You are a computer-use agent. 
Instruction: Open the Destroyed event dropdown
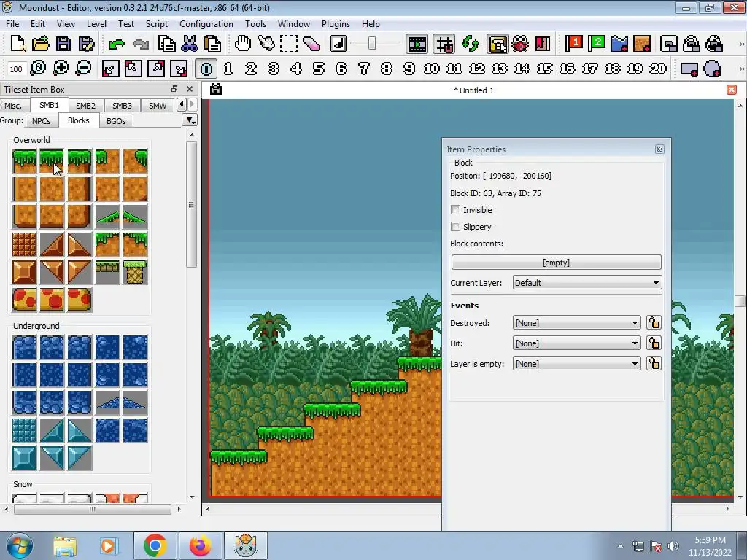(576, 323)
